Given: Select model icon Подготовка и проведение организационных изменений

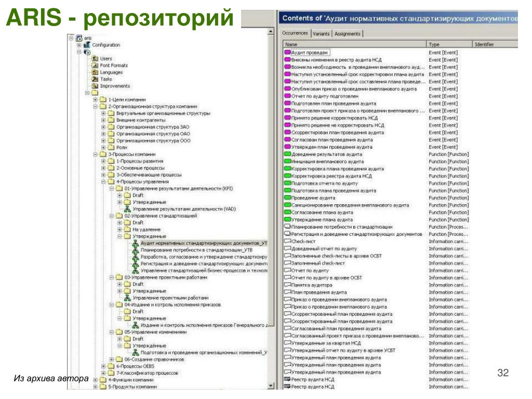Looking at the screenshot, I should click(136, 353).
